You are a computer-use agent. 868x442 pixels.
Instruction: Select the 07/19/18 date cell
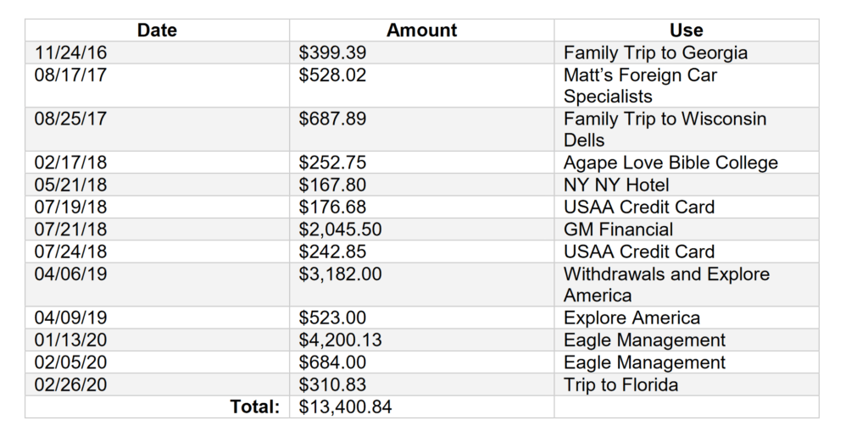[157, 207]
